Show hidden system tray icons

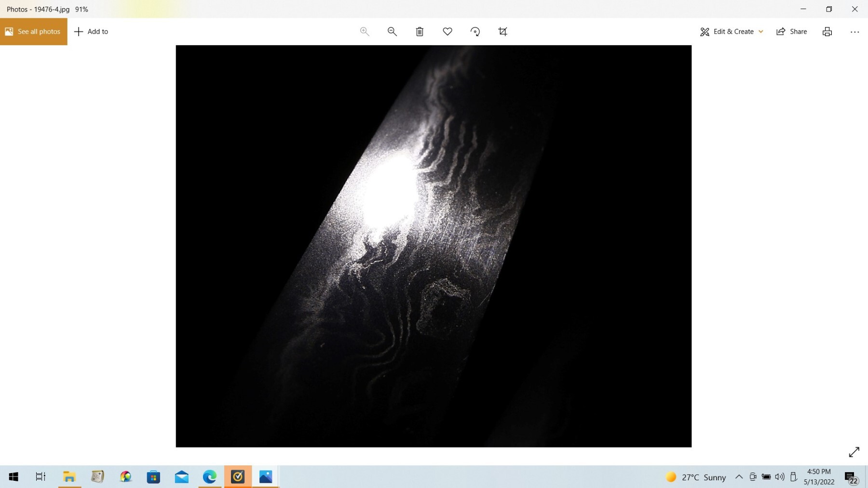click(739, 477)
